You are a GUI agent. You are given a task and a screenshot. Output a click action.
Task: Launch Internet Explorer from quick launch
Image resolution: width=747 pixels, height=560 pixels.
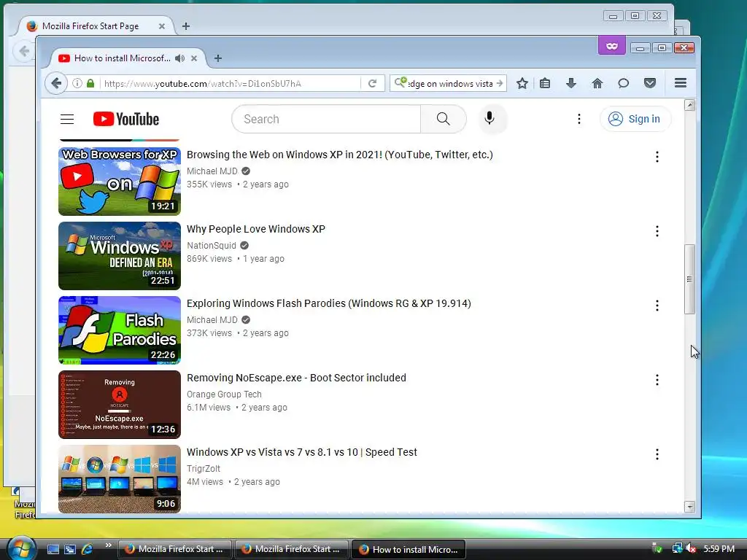tap(87, 549)
